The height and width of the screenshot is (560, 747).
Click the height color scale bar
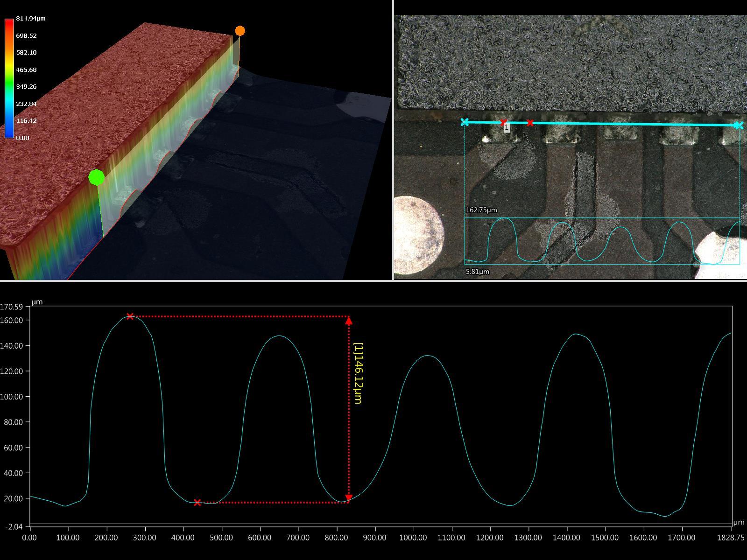(9, 78)
